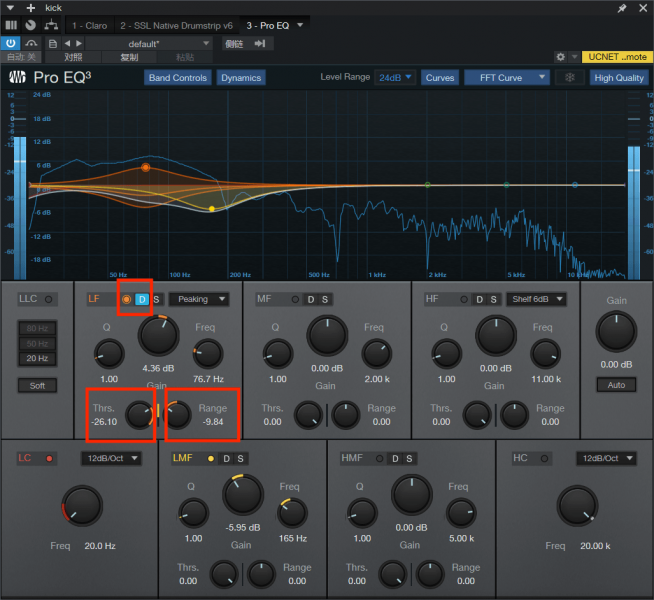Click the blue HC node in graph

pyautogui.click(x=575, y=185)
